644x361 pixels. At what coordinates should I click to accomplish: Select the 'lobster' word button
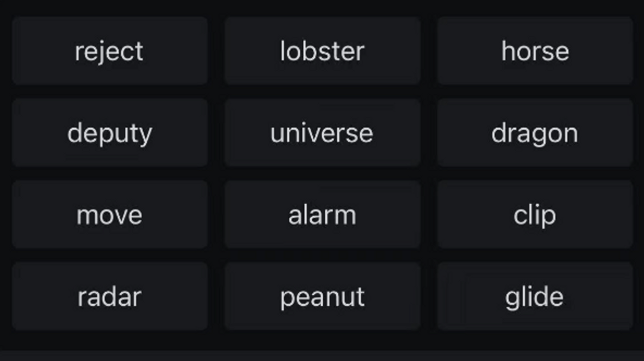click(x=322, y=51)
